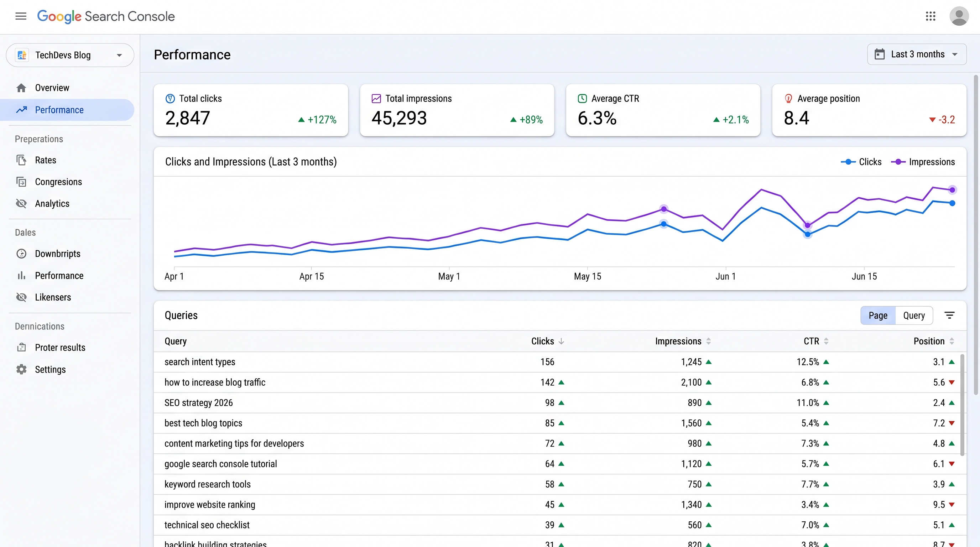Click the Google Search Console logo
The image size is (980, 547).
click(x=106, y=16)
